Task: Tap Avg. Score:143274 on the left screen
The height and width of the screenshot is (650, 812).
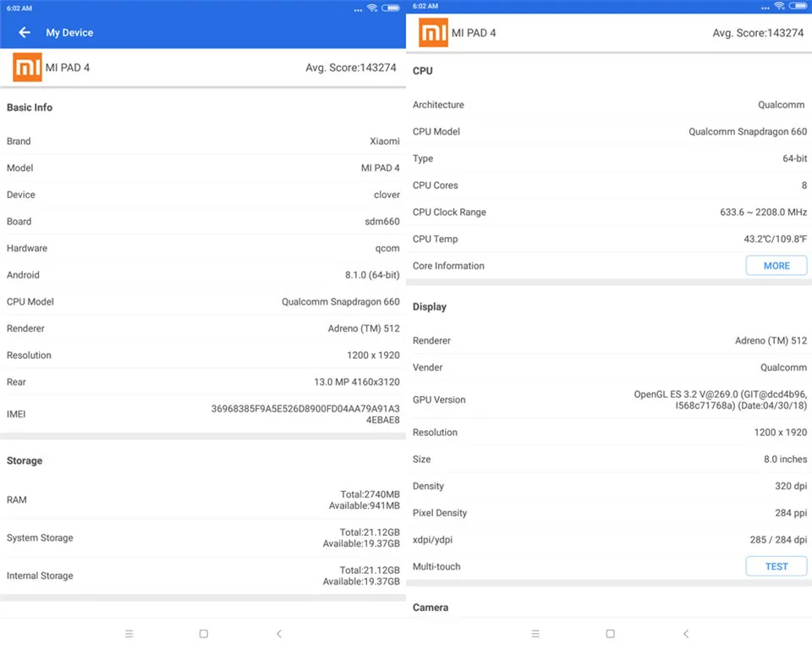Action: [x=350, y=68]
